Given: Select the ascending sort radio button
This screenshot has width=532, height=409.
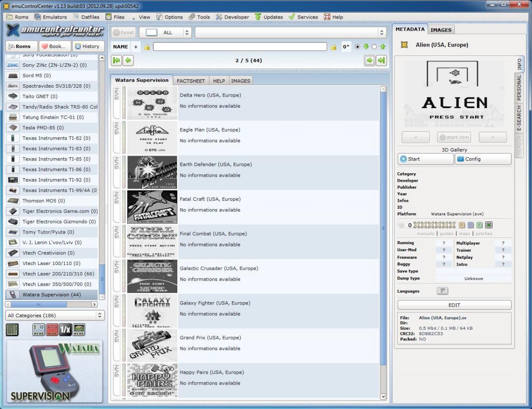Looking at the screenshot, I should pyautogui.click(x=374, y=47).
